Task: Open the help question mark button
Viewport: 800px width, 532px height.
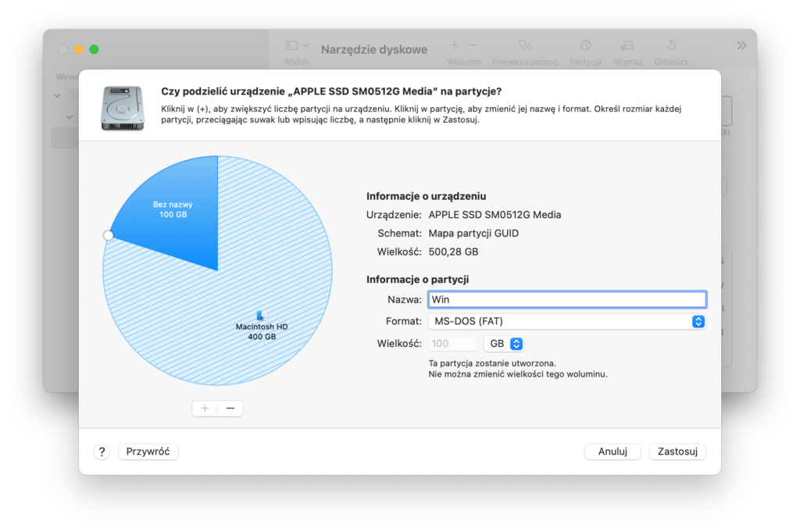Action: pyautogui.click(x=102, y=452)
